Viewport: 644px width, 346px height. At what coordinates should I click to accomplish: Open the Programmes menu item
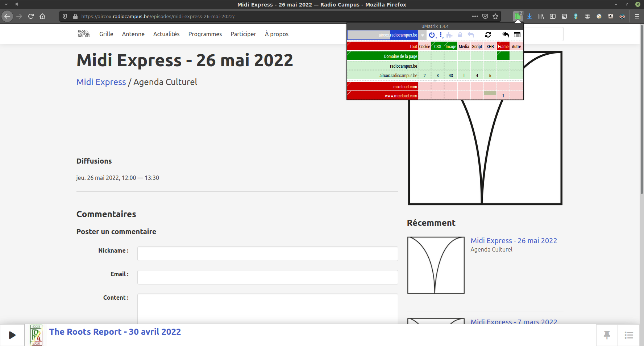[205, 34]
